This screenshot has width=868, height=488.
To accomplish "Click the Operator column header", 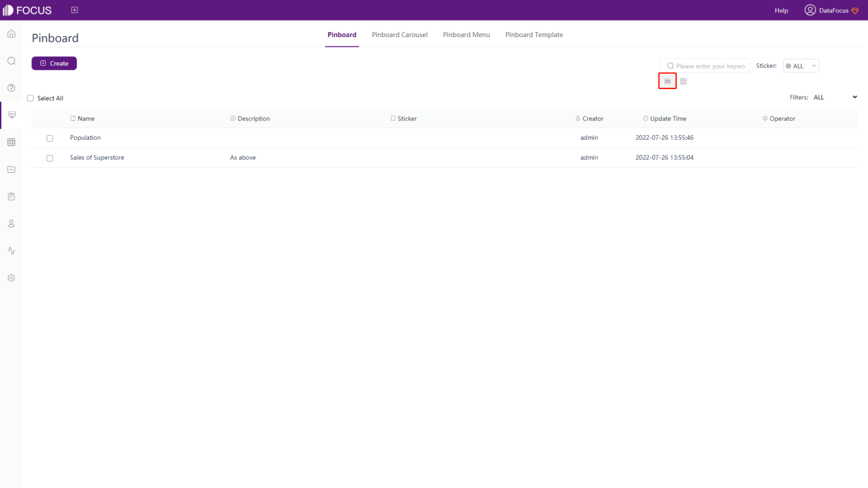I will [779, 119].
